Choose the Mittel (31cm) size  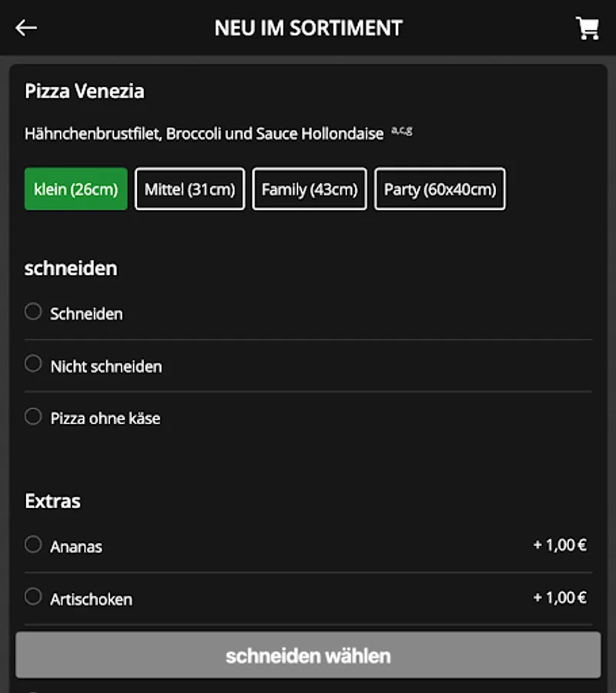pyautogui.click(x=189, y=189)
